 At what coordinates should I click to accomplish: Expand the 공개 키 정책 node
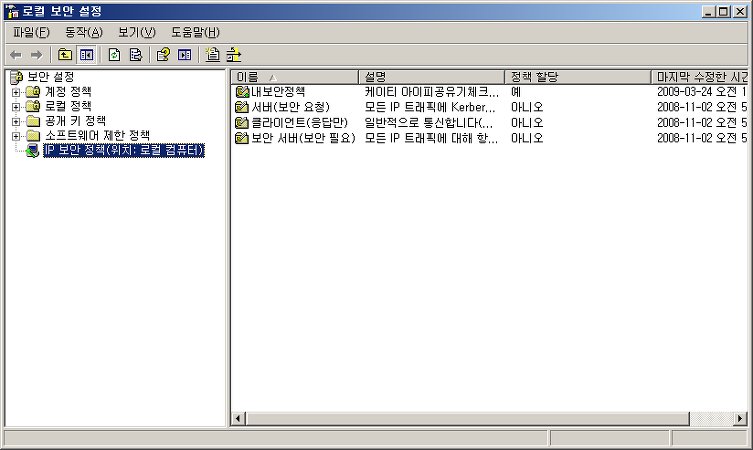16,121
